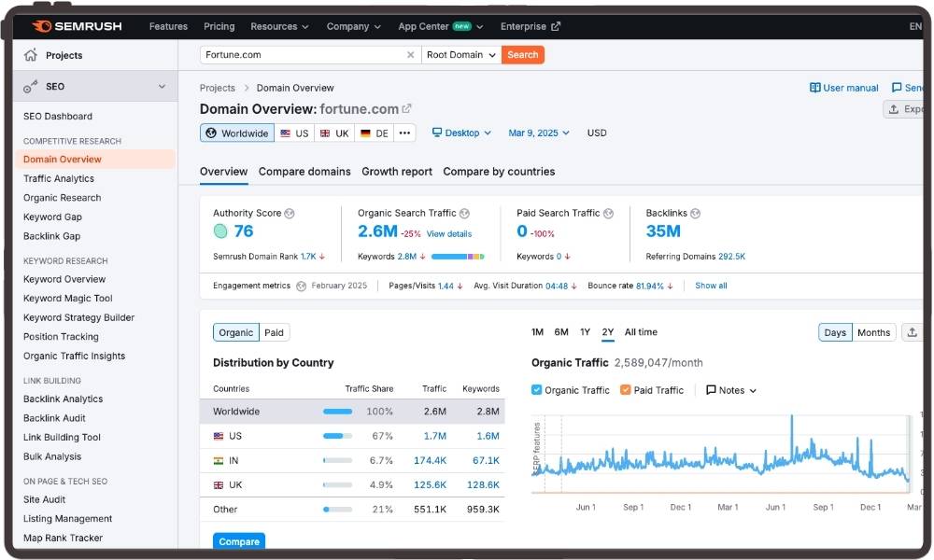This screenshot has height=560, width=934.
Task: Click the Export button at top right
Action: pyautogui.click(x=905, y=109)
